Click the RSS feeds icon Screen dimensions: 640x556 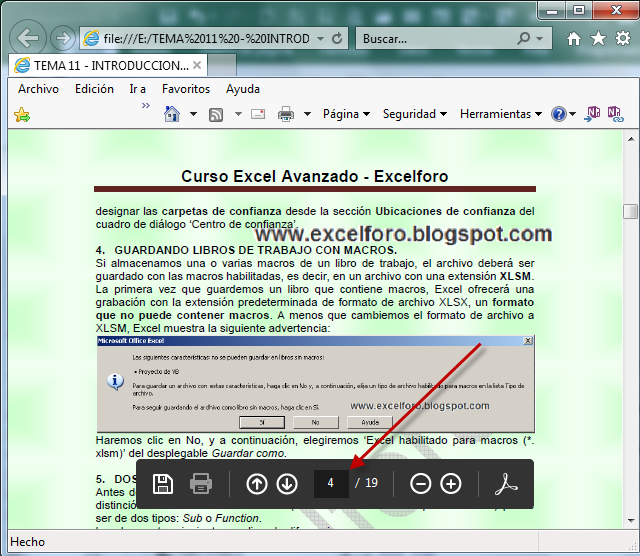click(216, 115)
